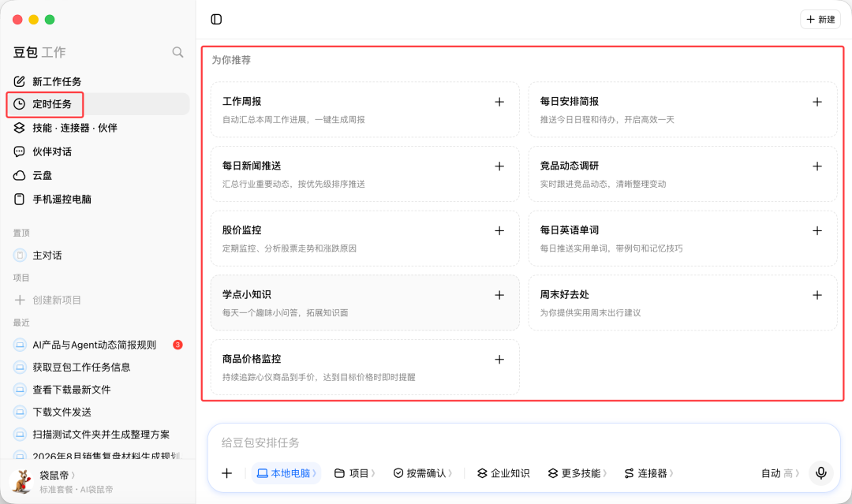The image size is (852, 504).
Task: Click the plus attachment icon in input box
Action: 227,473
